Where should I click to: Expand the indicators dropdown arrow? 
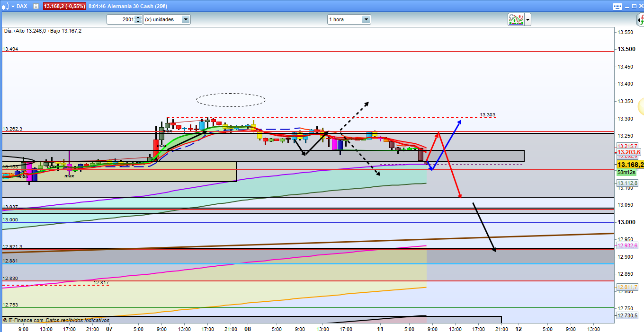point(528,19)
